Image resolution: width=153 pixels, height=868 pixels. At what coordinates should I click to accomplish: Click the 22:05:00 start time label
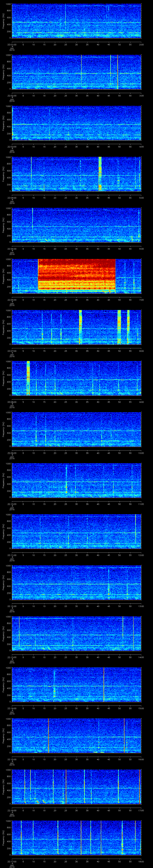click(x=12, y=249)
